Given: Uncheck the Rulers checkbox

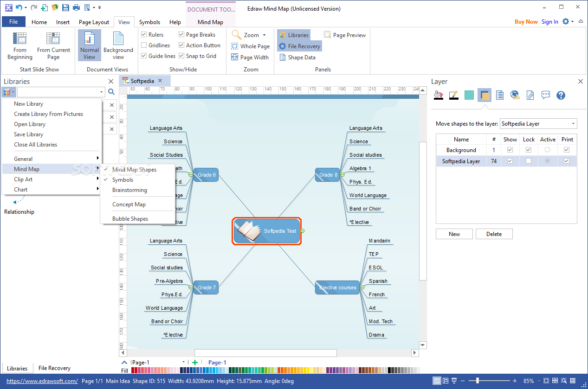Looking at the screenshot, I should click(x=144, y=35).
